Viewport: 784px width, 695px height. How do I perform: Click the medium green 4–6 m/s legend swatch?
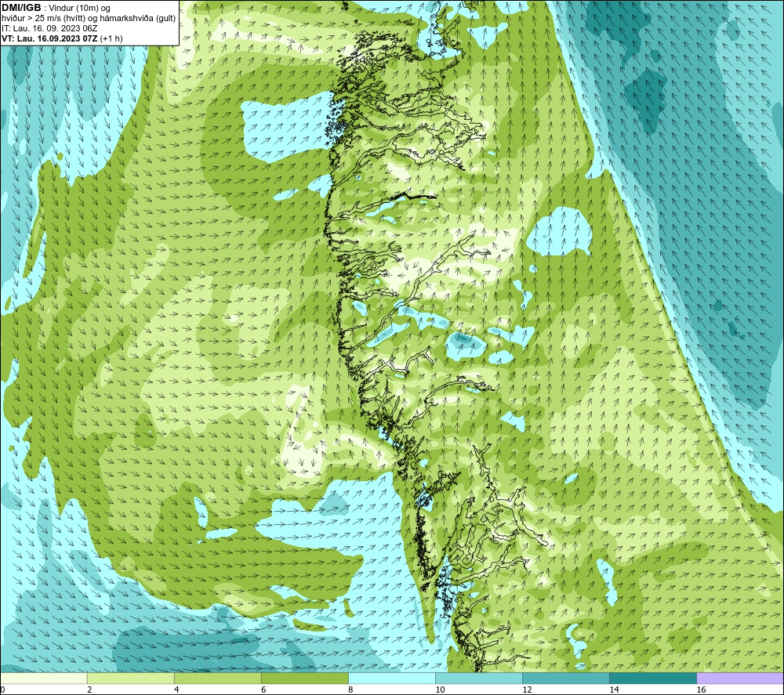pyautogui.click(x=218, y=678)
